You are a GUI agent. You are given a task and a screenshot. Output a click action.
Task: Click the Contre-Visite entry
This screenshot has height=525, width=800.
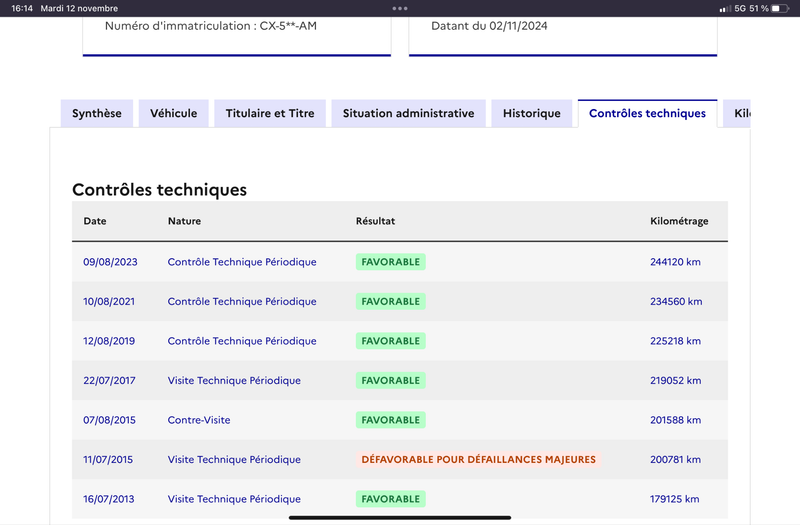pos(199,420)
